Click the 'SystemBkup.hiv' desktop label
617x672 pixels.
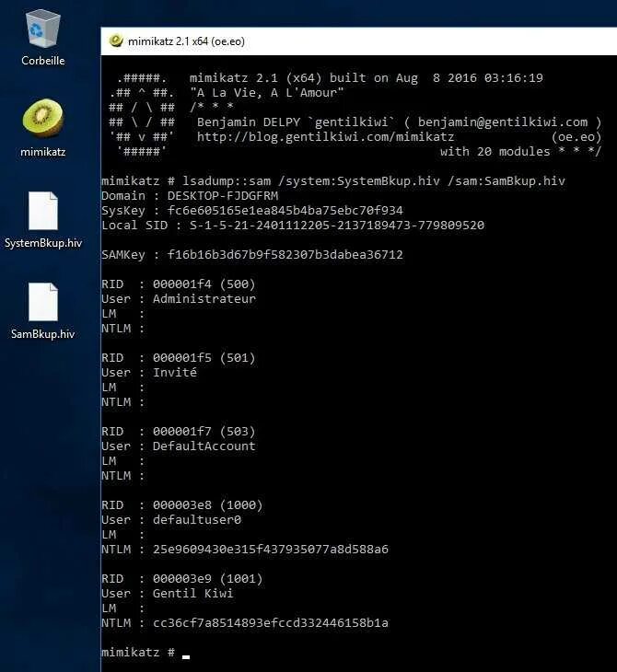point(43,243)
